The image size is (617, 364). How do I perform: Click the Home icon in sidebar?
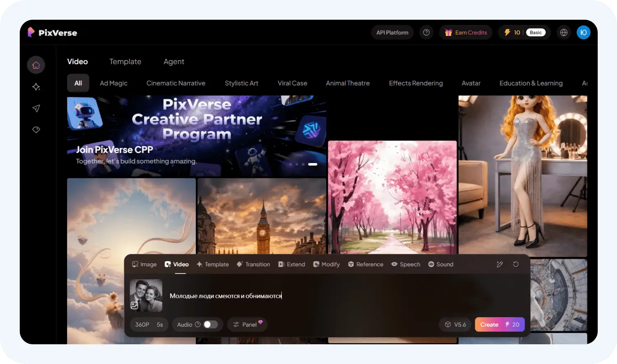click(x=36, y=65)
